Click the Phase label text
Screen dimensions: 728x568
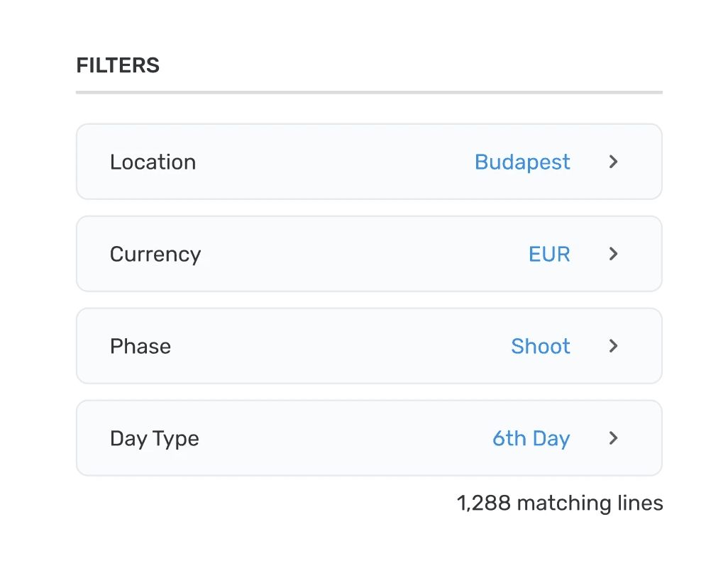coord(140,346)
